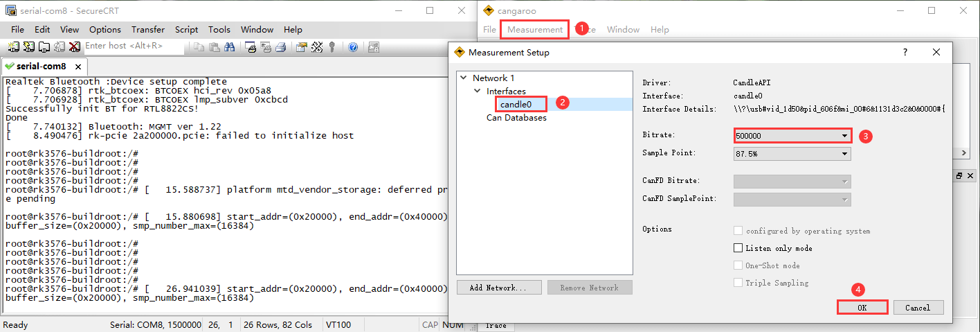Screen dimensions: 980x332
Task: Click the CAP indicator in status bar
Action: [x=429, y=324]
